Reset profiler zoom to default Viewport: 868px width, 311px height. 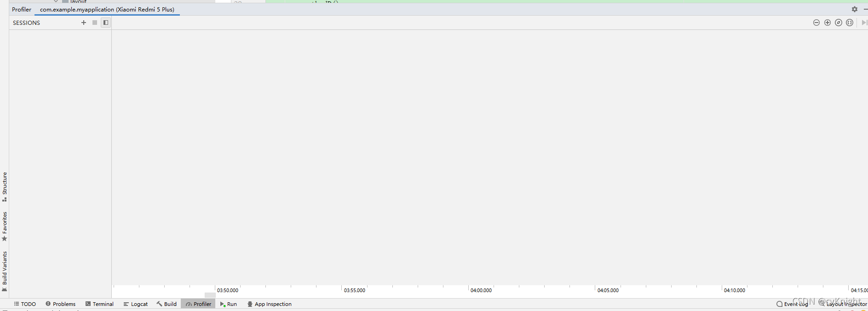pyautogui.click(x=839, y=23)
